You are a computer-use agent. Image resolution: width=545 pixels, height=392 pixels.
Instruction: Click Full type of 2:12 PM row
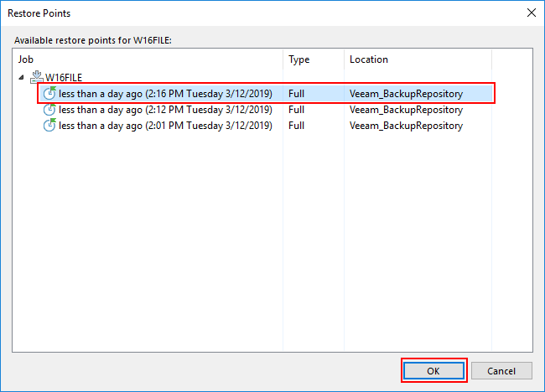(x=297, y=110)
